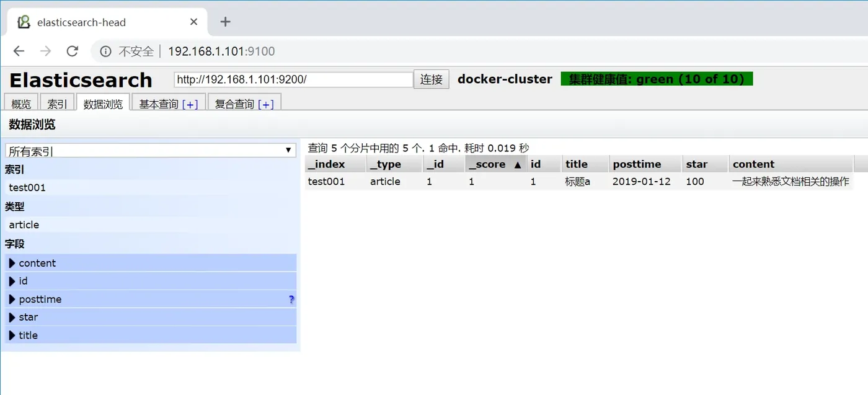Click the _score sort arrow
The height and width of the screenshot is (395, 868).
coord(518,165)
